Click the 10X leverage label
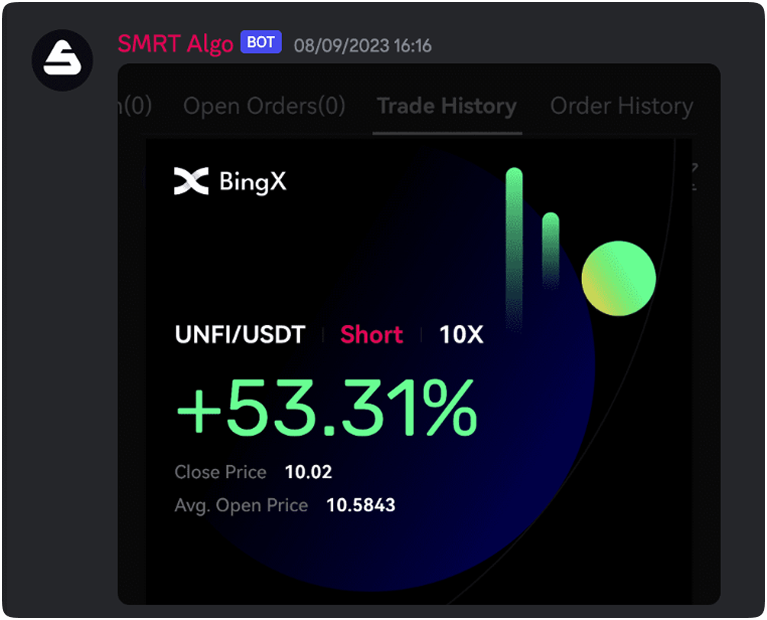The image size is (767, 620). click(461, 334)
